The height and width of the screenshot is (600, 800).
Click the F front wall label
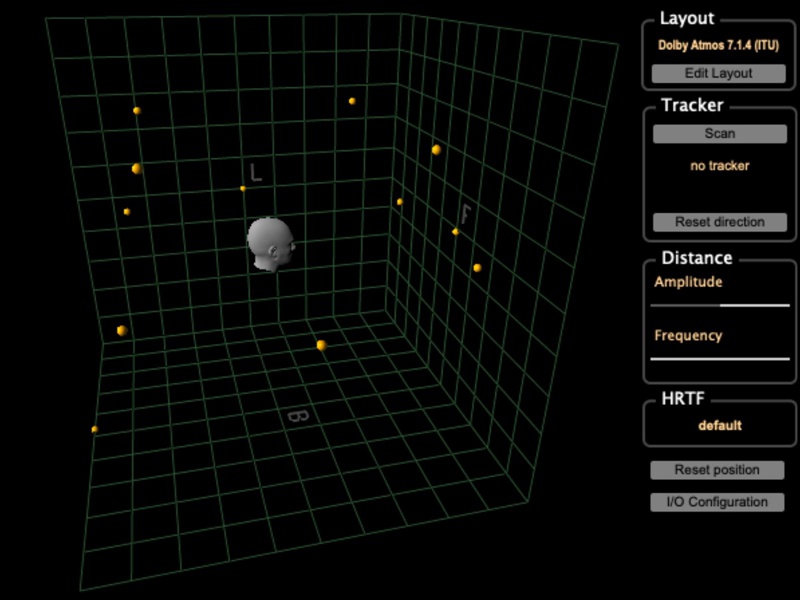click(x=465, y=214)
